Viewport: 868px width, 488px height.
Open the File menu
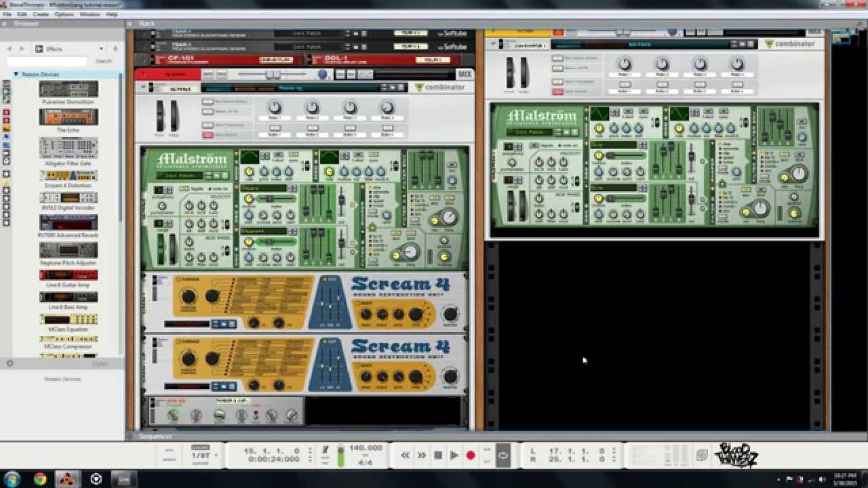pyautogui.click(x=7, y=14)
